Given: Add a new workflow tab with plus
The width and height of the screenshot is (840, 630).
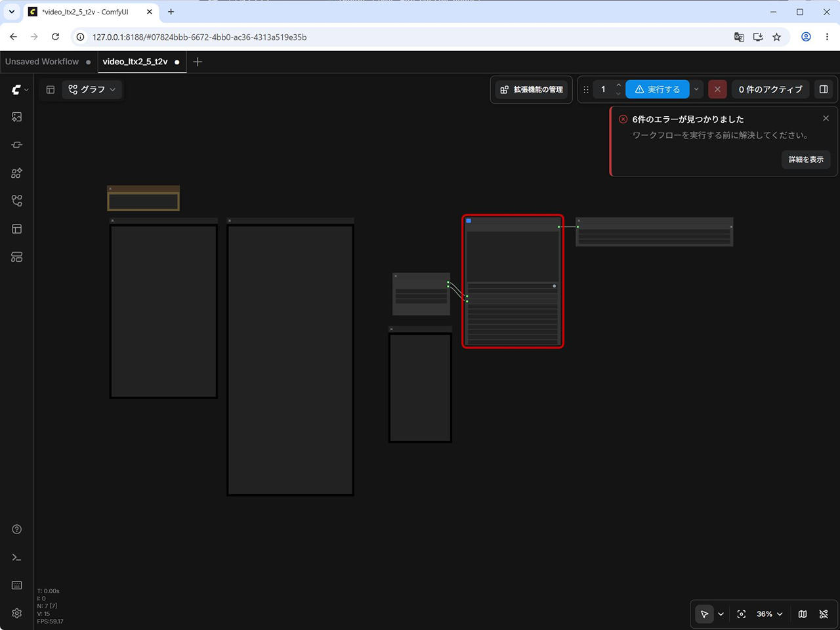Looking at the screenshot, I should pos(198,62).
